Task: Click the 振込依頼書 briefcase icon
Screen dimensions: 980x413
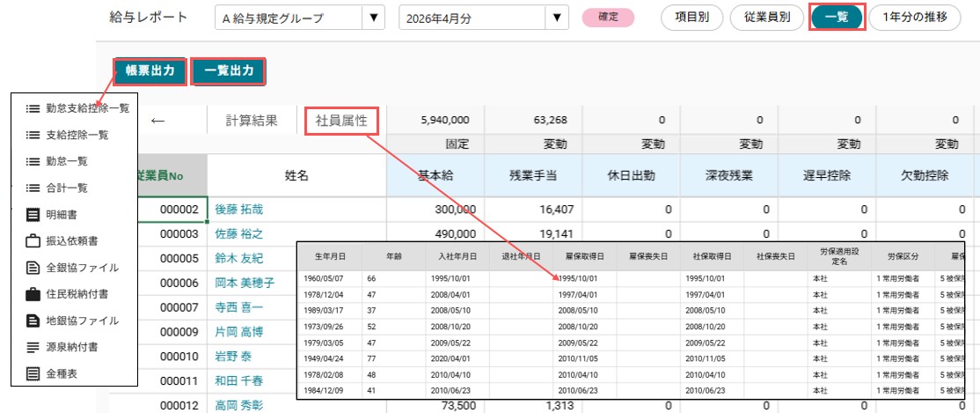Action: coord(33,240)
